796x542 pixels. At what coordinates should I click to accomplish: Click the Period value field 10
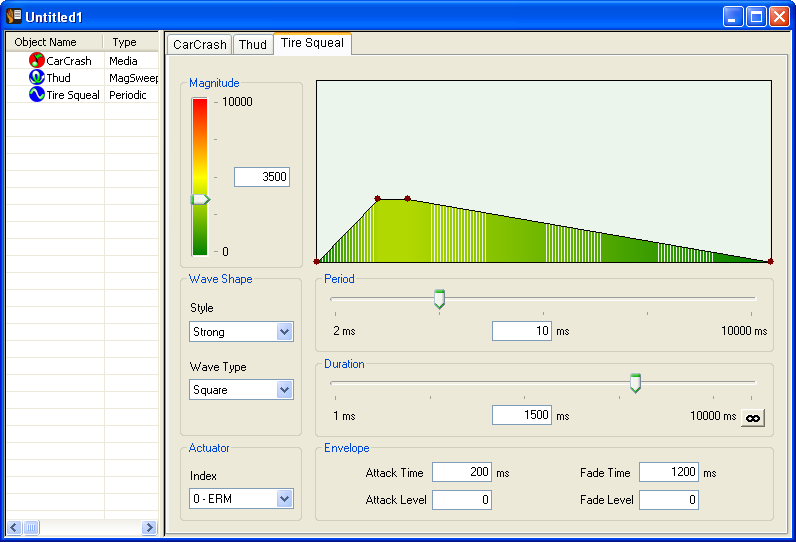pos(522,331)
